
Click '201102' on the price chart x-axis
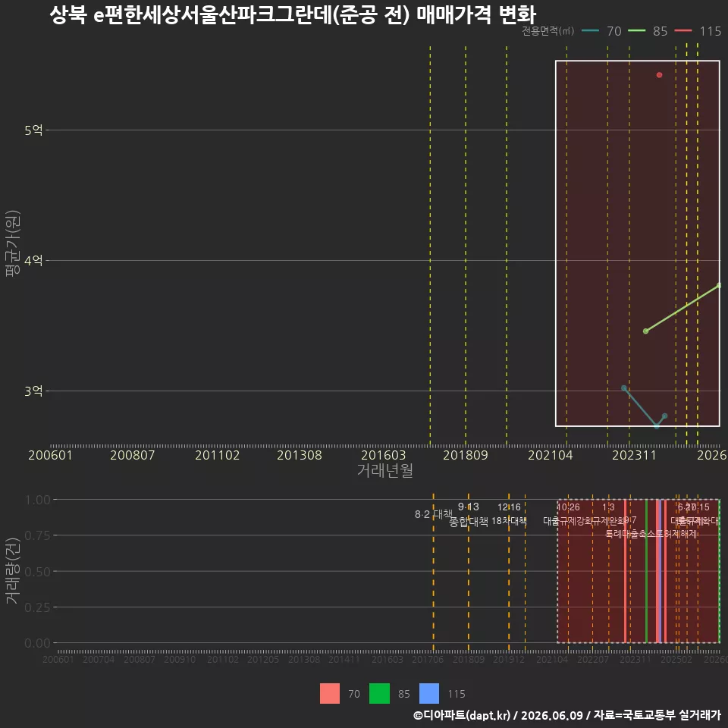[218, 455]
